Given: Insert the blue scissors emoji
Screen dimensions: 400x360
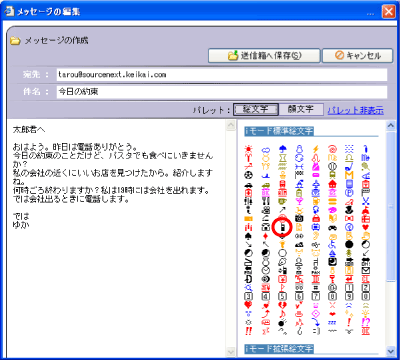Looking at the screenshot, I should coord(366,201).
